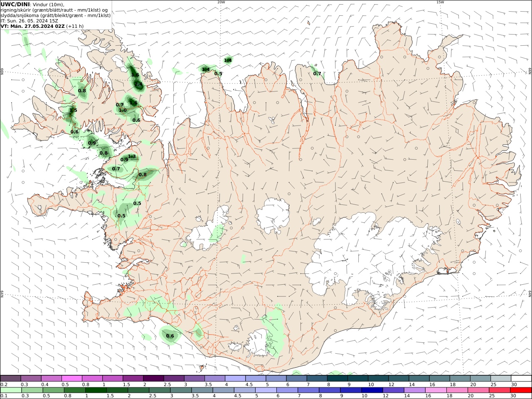Viewport: 532px width, 399px height.
Task: Click the rigning/skúrir legend description line
Action: click(x=53, y=10)
